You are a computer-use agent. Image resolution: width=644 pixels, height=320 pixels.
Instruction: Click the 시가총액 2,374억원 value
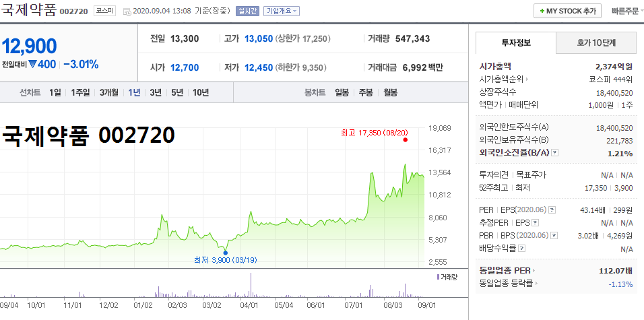pyautogui.click(x=614, y=67)
